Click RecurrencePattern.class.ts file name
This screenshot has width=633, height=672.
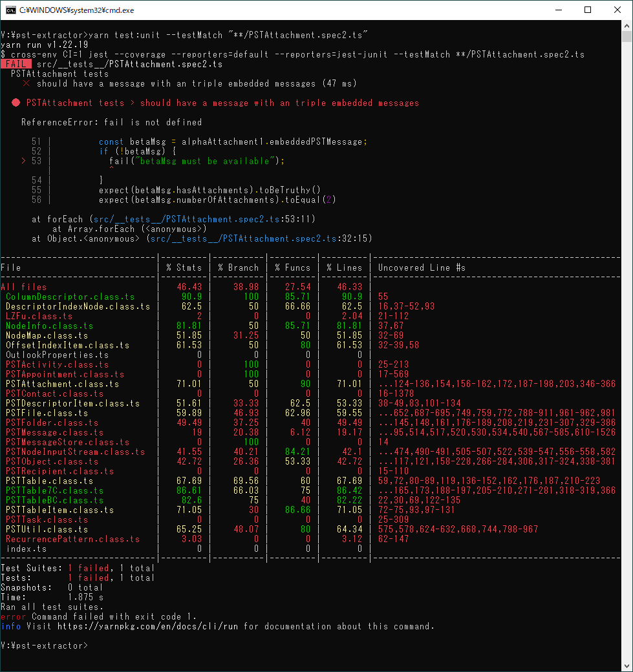73,539
